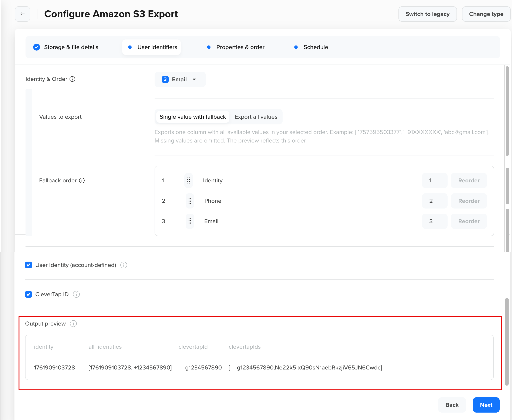Click the drag handle for the Identity row
This screenshot has height=420, width=512.
pos(188,180)
